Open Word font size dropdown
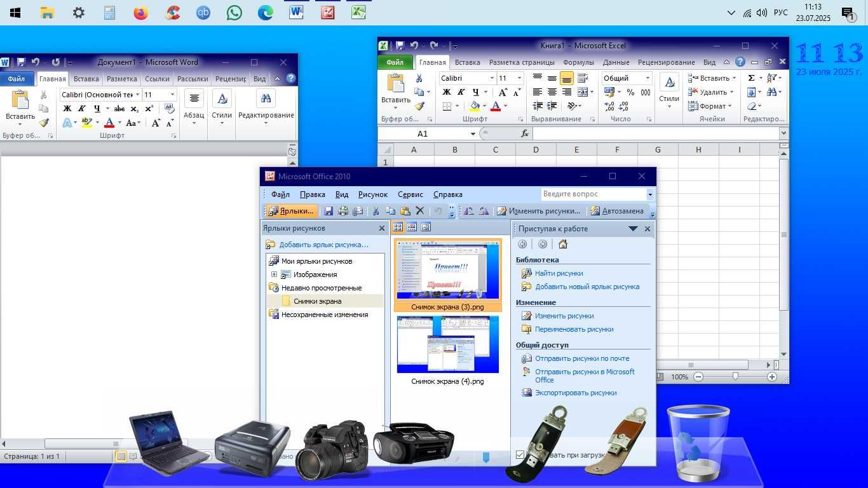 (x=172, y=95)
